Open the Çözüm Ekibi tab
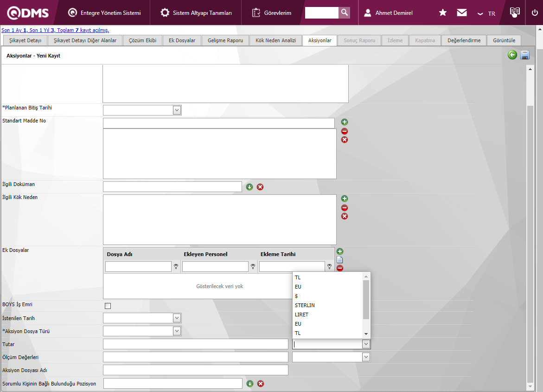This screenshot has width=543, height=392. (142, 40)
